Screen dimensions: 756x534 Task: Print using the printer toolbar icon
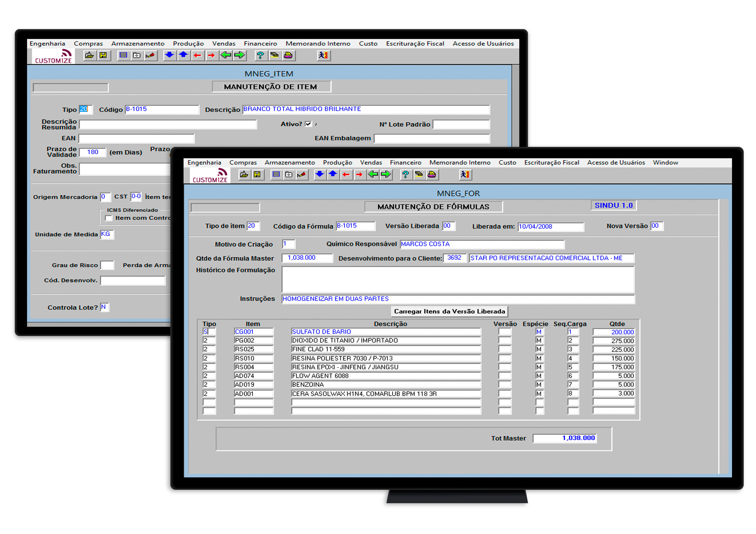(x=432, y=174)
